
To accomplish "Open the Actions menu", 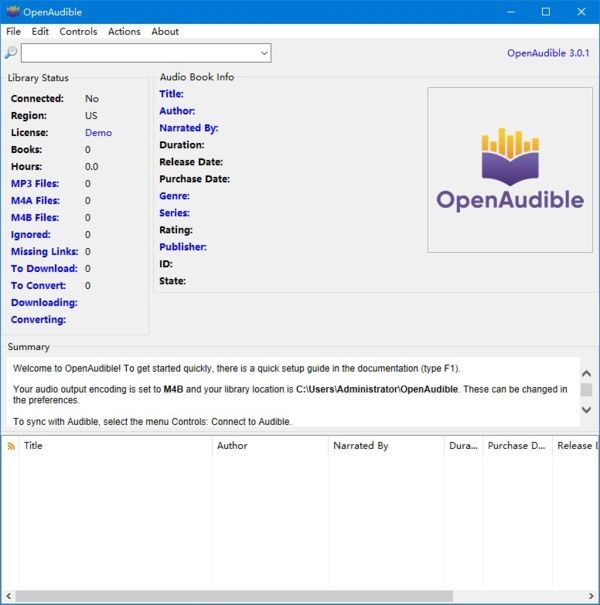I will coord(124,31).
